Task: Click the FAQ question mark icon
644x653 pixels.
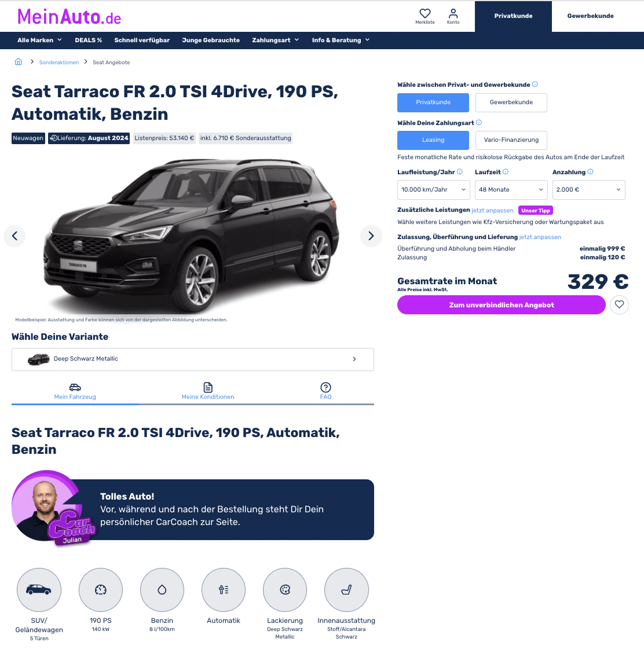Action: coord(325,387)
